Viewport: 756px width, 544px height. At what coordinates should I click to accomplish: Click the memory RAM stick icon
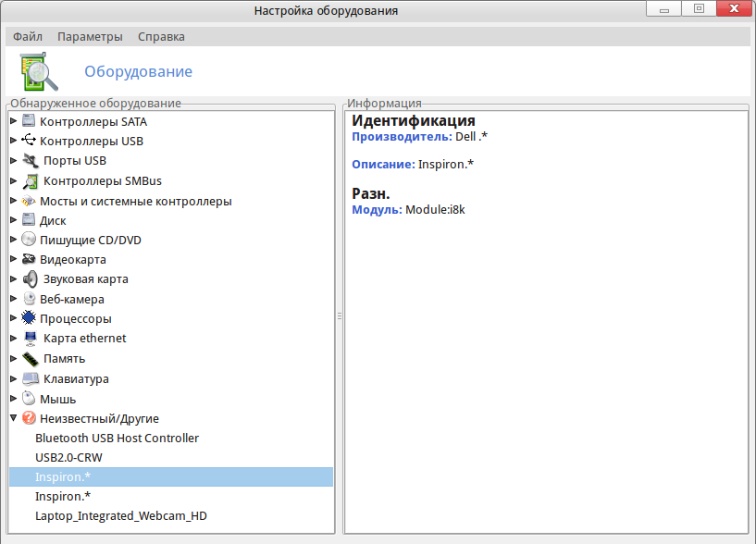tap(31, 359)
